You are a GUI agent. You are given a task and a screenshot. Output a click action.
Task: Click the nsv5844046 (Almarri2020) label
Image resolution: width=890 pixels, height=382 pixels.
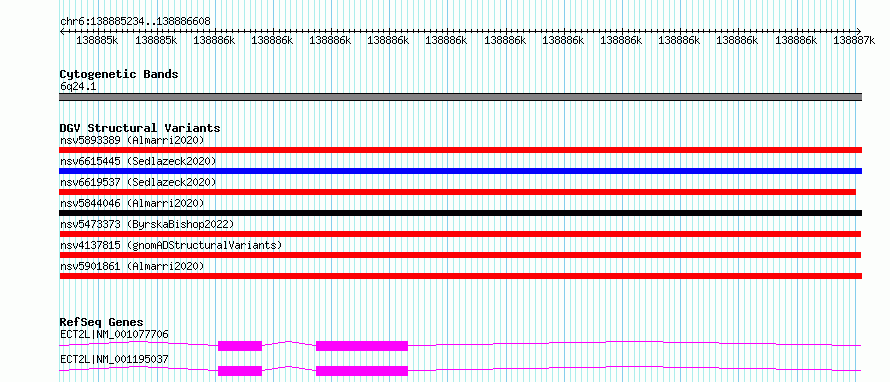coord(132,203)
